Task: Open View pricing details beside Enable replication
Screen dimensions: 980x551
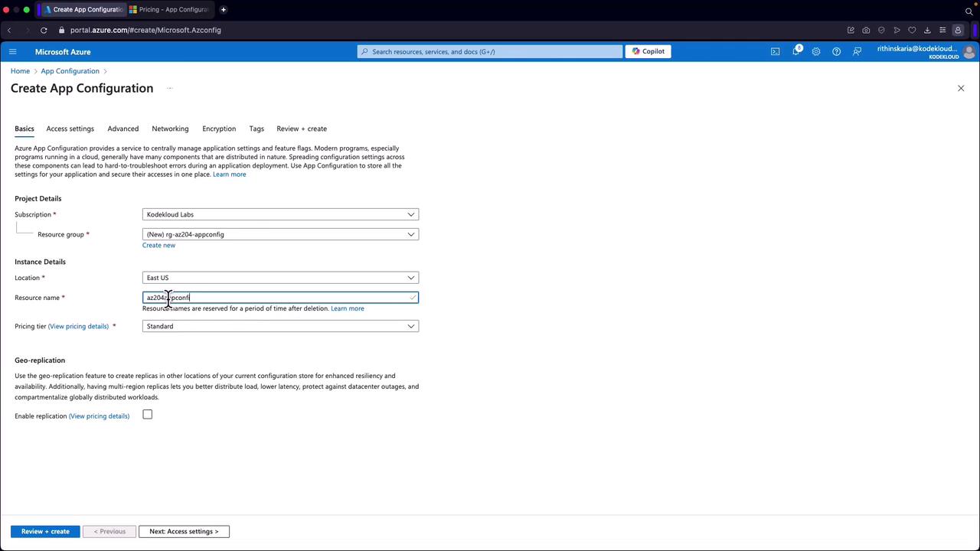Action: coord(99,416)
